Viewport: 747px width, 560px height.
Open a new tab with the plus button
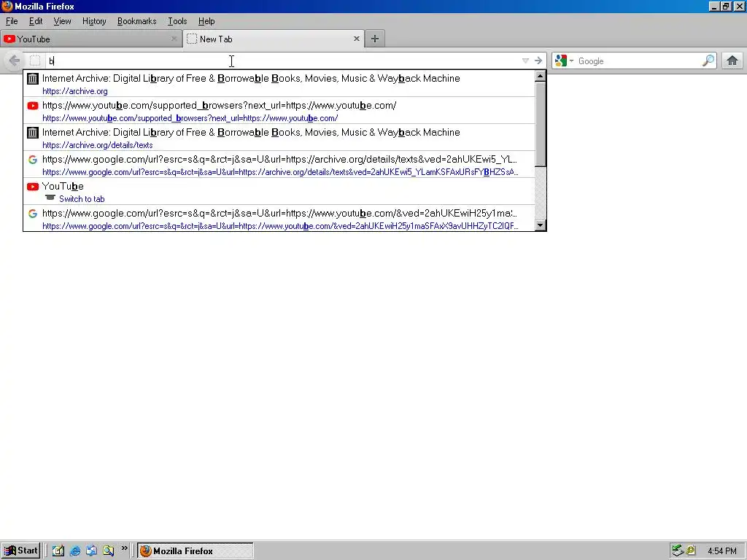375,39
